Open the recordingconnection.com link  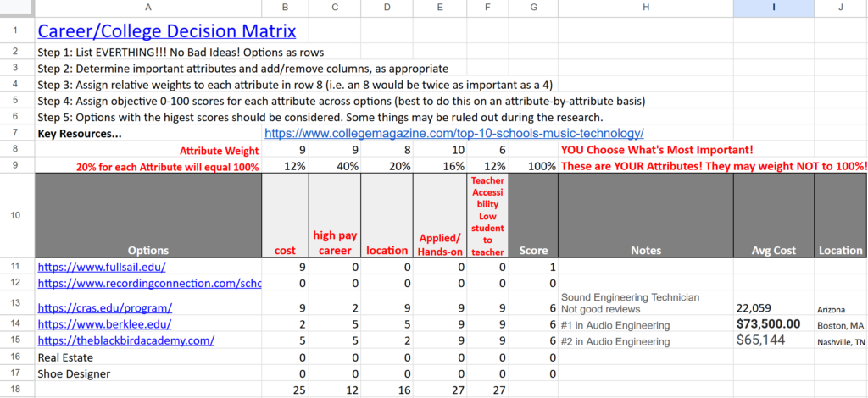coord(149,283)
